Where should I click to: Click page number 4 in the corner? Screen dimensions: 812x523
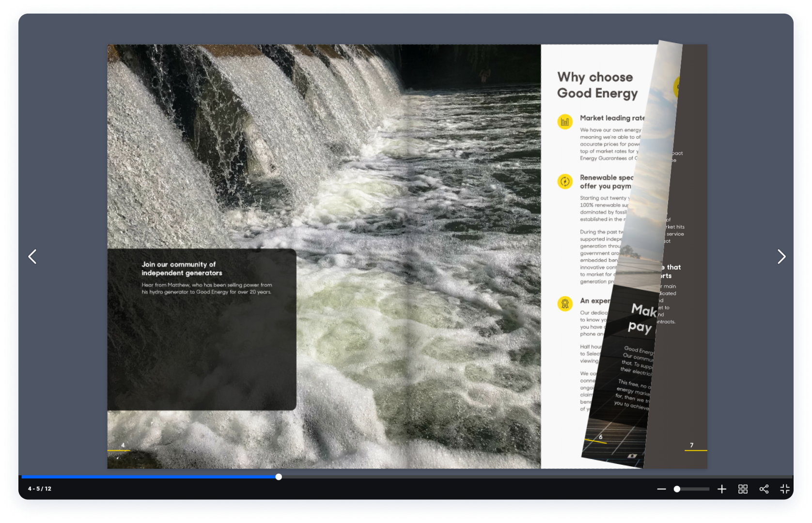[x=123, y=445]
